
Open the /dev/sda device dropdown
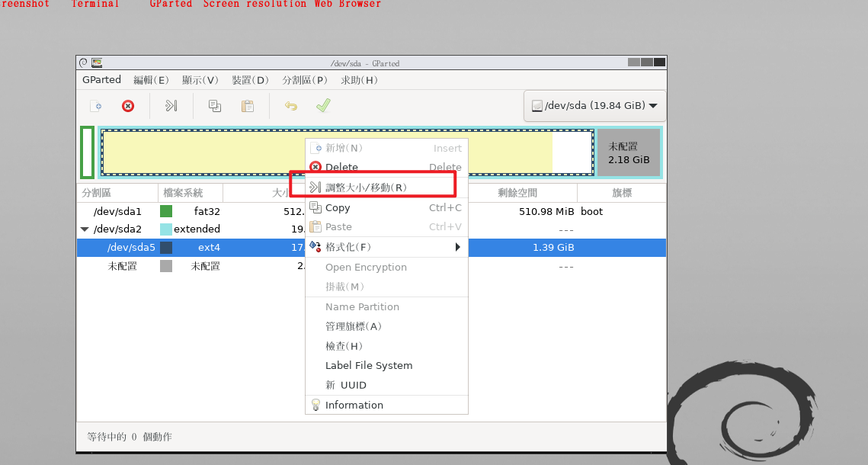tap(594, 106)
